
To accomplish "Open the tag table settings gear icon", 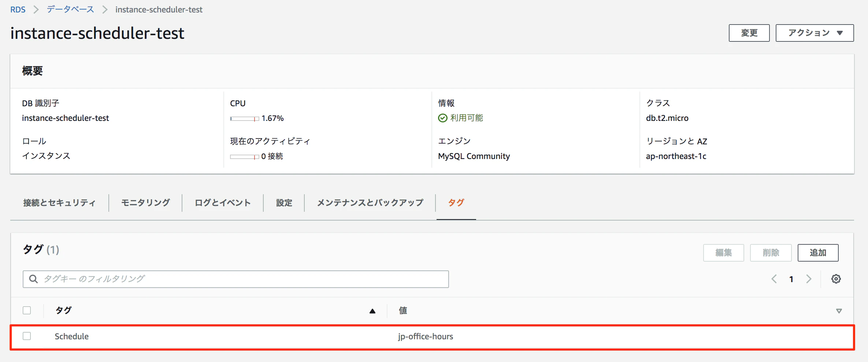I will pyautogui.click(x=836, y=279).
